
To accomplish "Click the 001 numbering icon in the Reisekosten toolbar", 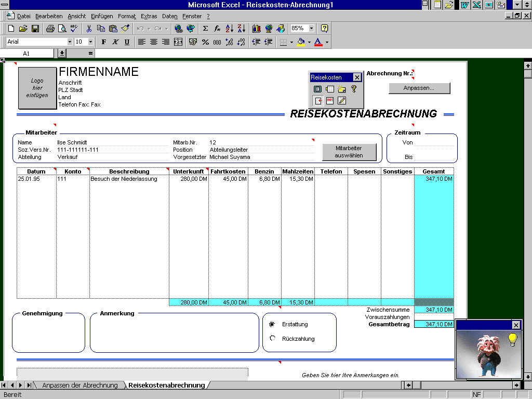I will [x=330, y=100].
